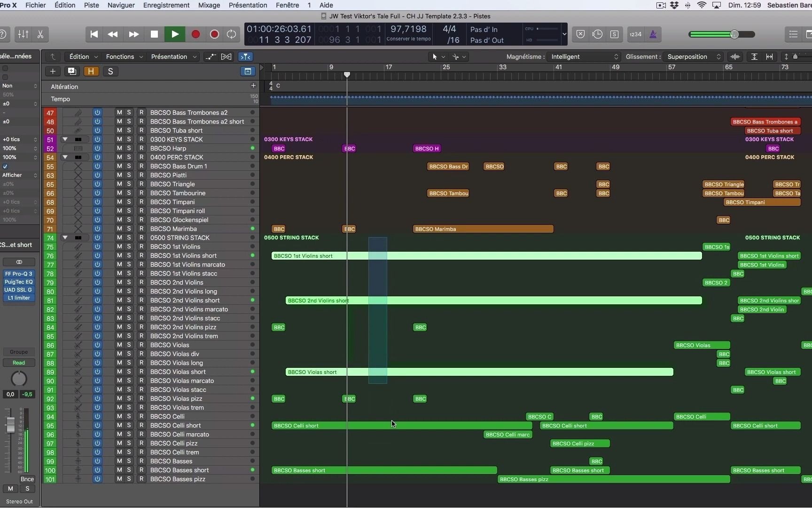This screenshot has width=812, height=508.
Task: Click the PuigTec EQ plugin slot
Action: (x=19, y=282)
